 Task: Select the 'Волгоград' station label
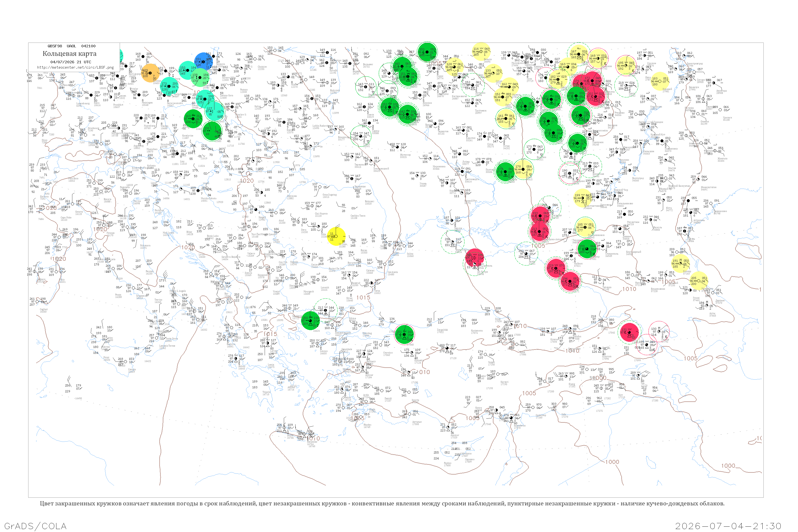click(x=638, y=179)
